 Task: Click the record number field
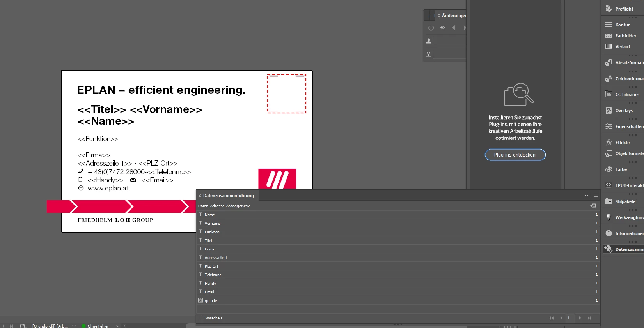(570, 318)
